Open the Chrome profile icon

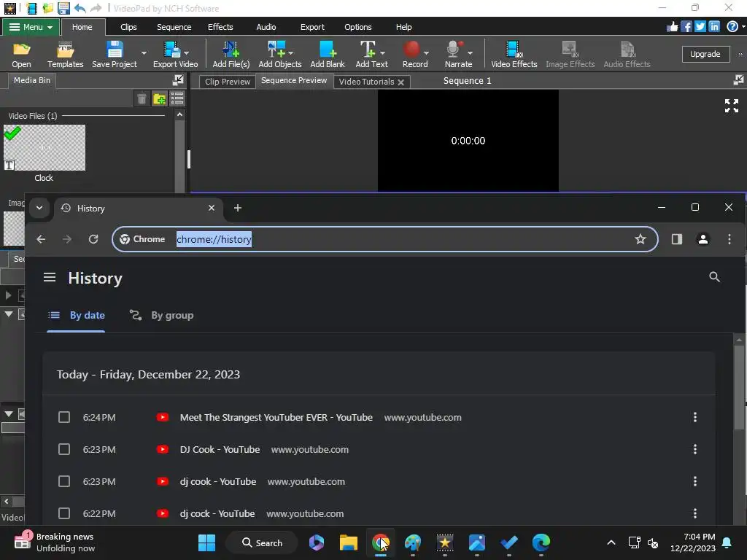(703, 239)
